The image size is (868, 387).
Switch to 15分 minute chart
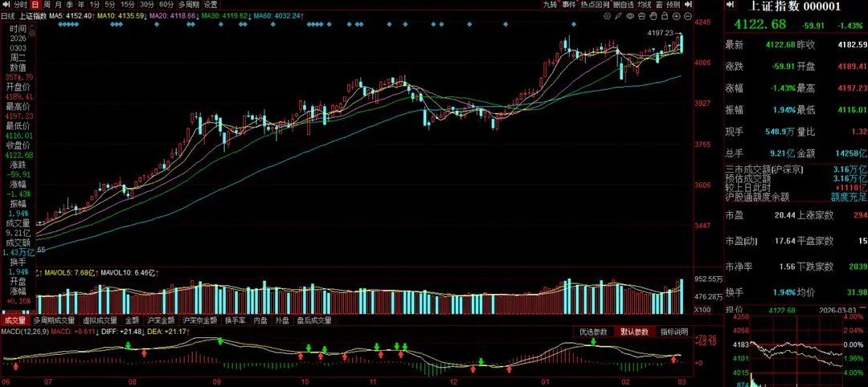[127, 5]
